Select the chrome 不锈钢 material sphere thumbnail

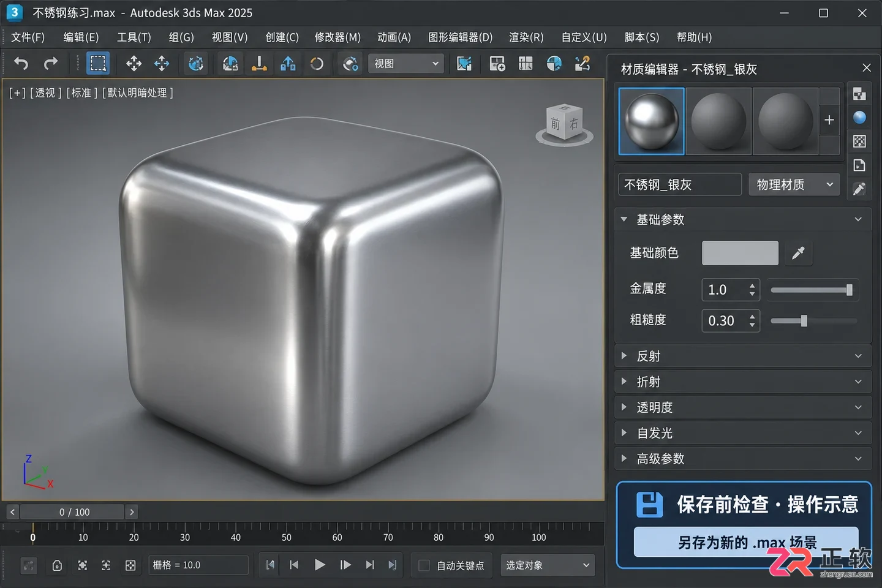652,121
